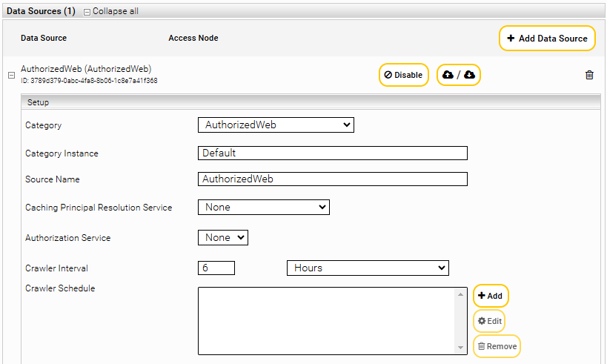Click the data source ID text 3789d379-0abc
The height and width of the screenshot is (364, 607).
coord(89,81)
